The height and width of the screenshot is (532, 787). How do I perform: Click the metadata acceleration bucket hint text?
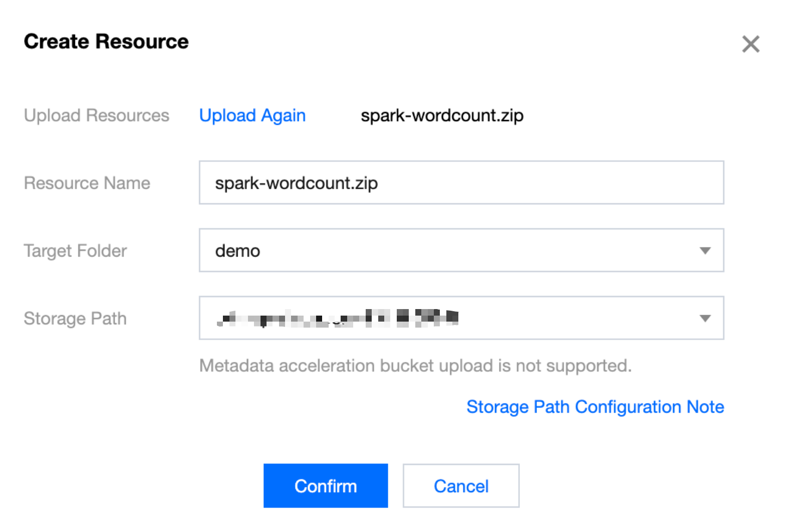coord(415,366)
